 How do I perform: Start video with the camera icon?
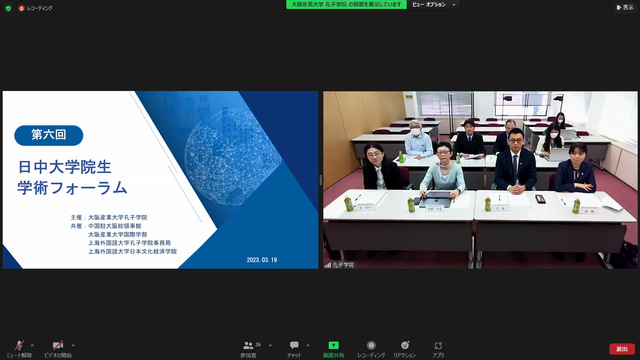[58, 346]
